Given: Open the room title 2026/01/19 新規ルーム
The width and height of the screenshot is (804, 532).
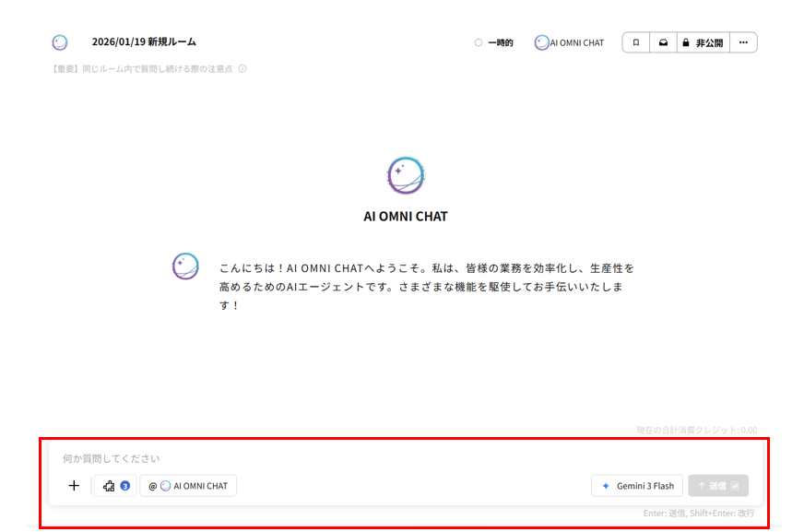Looking at the screenshot, I should 147,41.
